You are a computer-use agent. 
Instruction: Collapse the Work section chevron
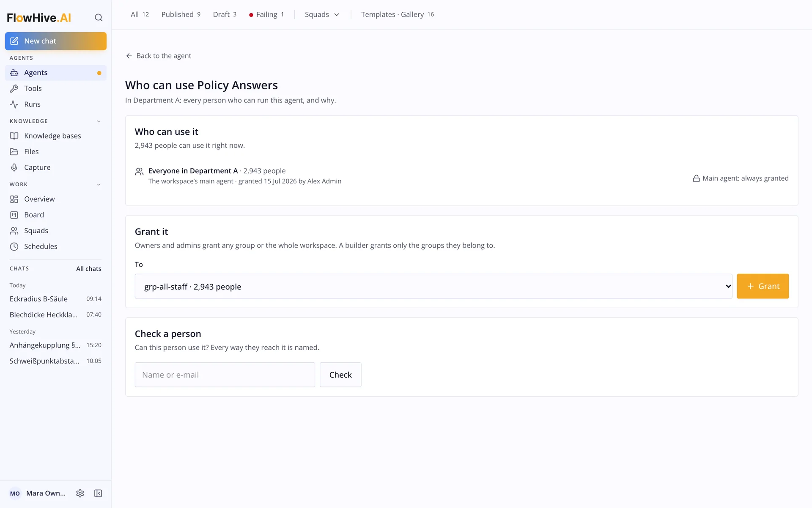pos(99,185)
